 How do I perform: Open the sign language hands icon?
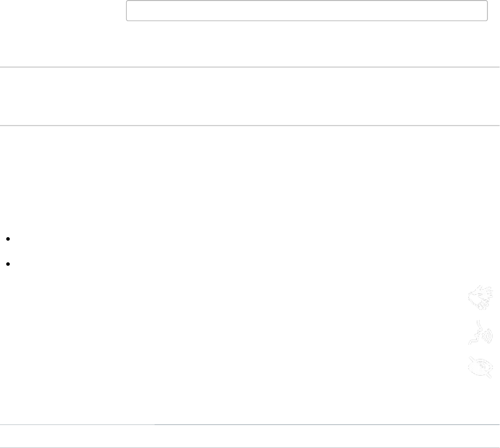[480, 298]
